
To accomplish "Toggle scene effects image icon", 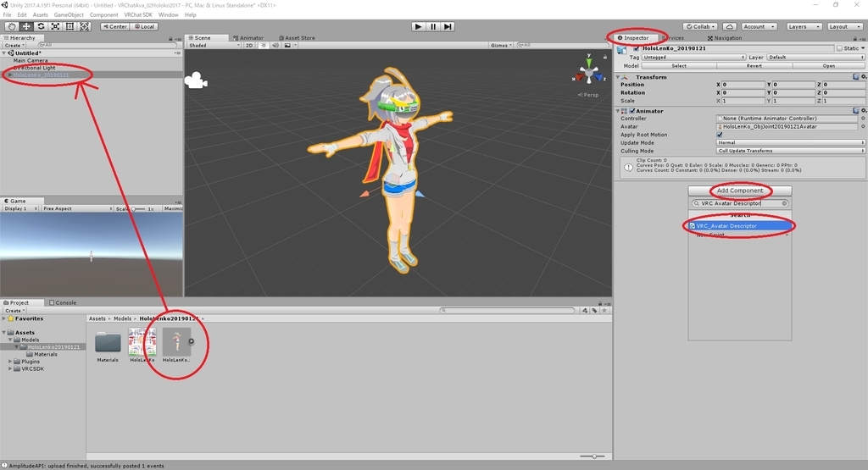I will coord(288,46).
